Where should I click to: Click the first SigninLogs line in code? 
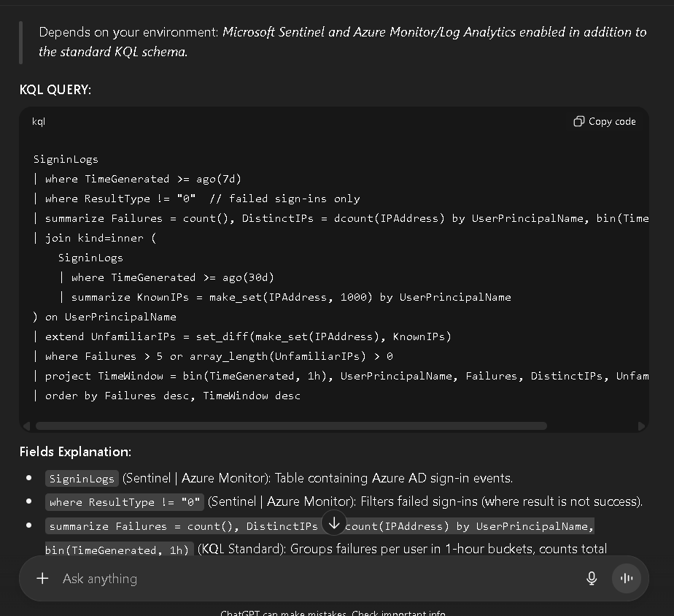pyautogui.click(x=66, y=160)
